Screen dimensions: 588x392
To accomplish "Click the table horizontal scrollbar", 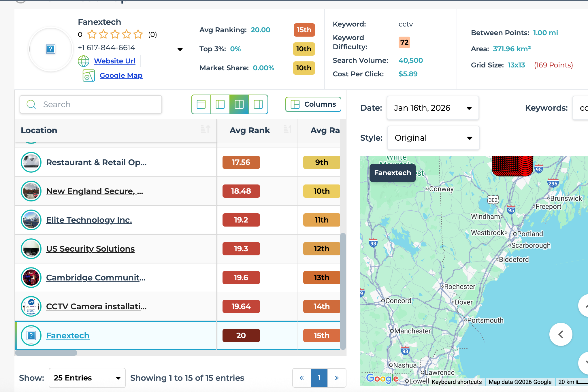I will pyautogui.click(x=46, y=353).
